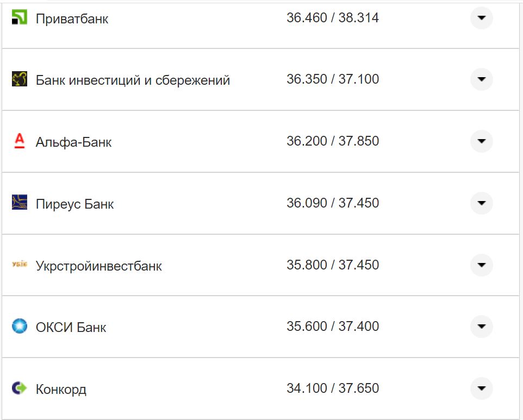Expand the Приватбанк row details
The width and height of the screenshot is (523, 420).
[481, 17]
